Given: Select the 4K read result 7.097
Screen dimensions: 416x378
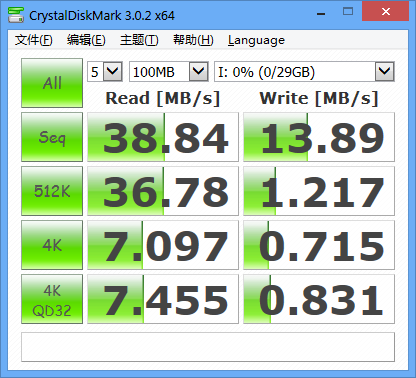Looking at the screenshot, I should point(163,245).
